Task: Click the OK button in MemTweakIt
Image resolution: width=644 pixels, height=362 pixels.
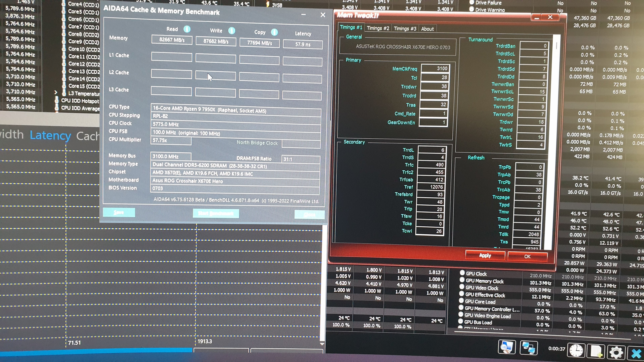Action: pyautogui.click(x=527, y=257)
